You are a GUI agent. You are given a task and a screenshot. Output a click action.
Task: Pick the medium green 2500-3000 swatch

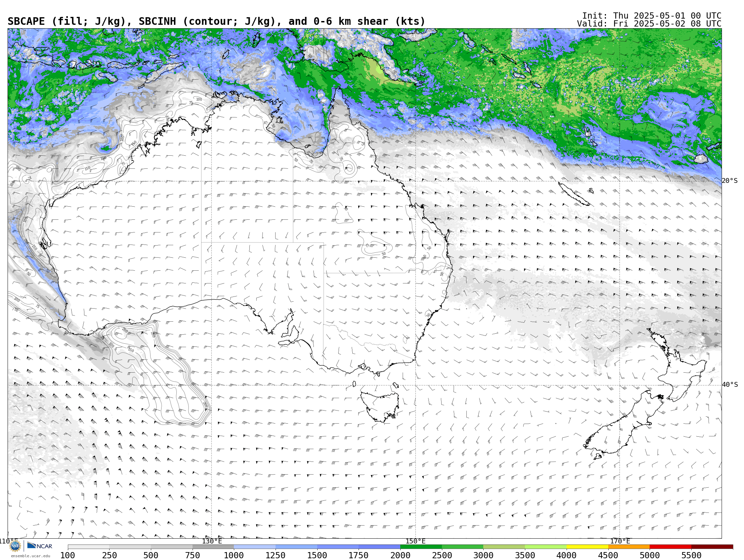pyautogui.click(x=463, y=547)
